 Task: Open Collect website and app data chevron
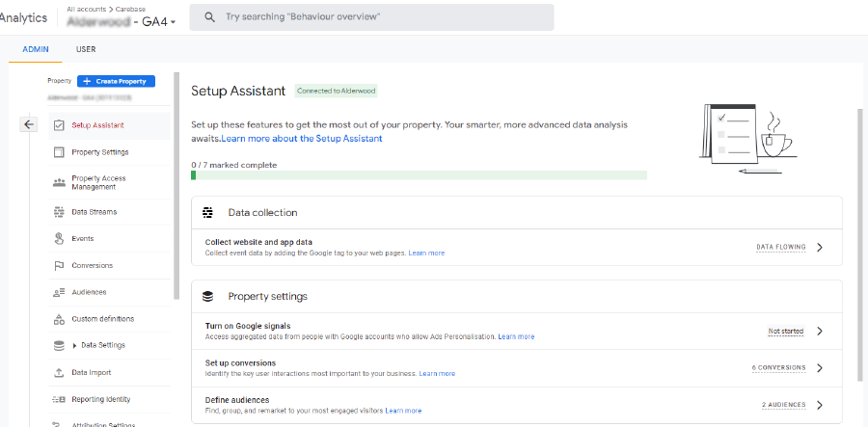[x=820, y=248]
